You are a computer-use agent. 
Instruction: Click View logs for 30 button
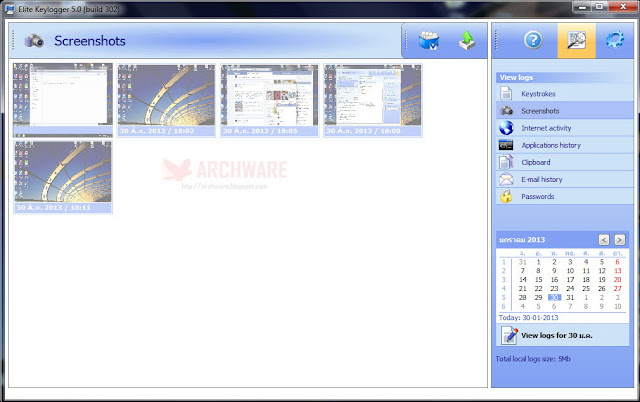[563, 335]
